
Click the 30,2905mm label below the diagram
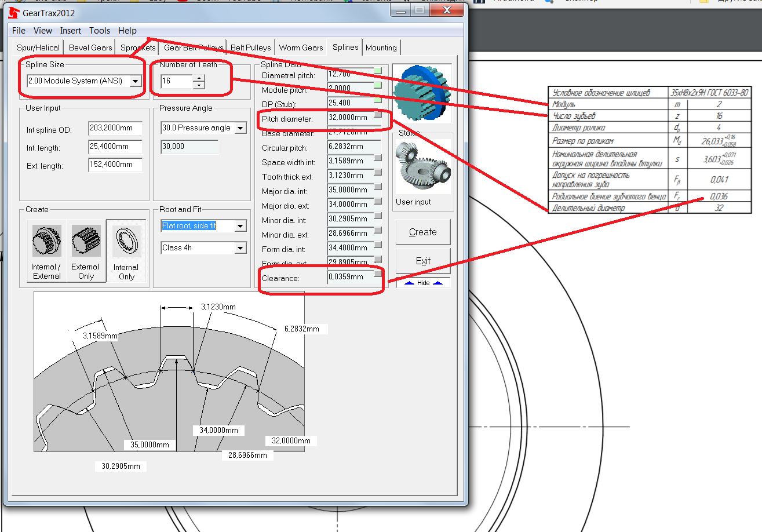click(x=121, y=466)
